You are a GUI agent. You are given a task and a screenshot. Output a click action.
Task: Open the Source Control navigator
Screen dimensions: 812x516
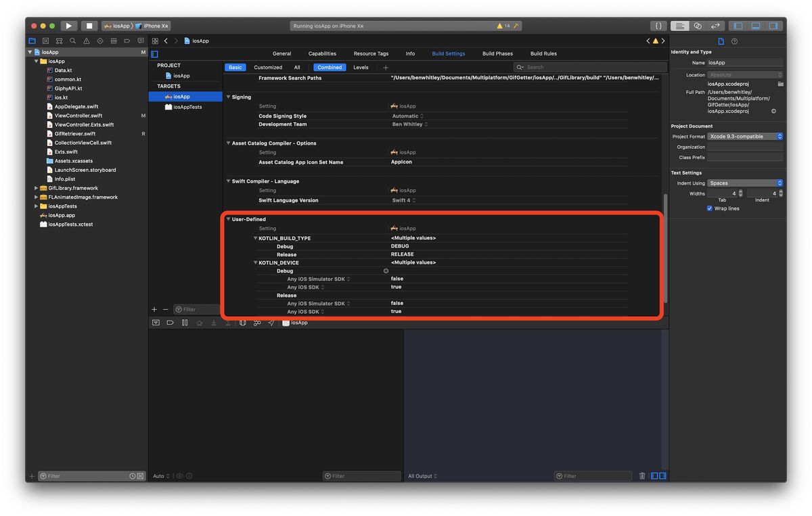point(45,41)
